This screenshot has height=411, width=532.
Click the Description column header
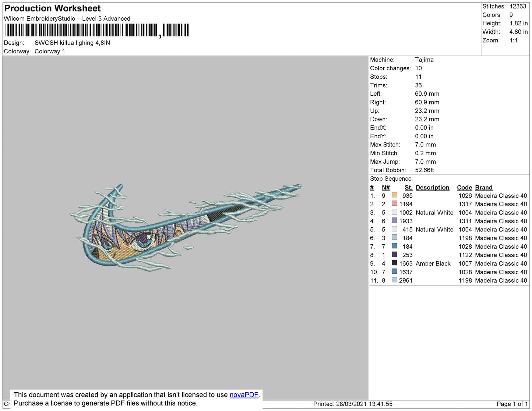pyautogui.click(x=432, y=187)
